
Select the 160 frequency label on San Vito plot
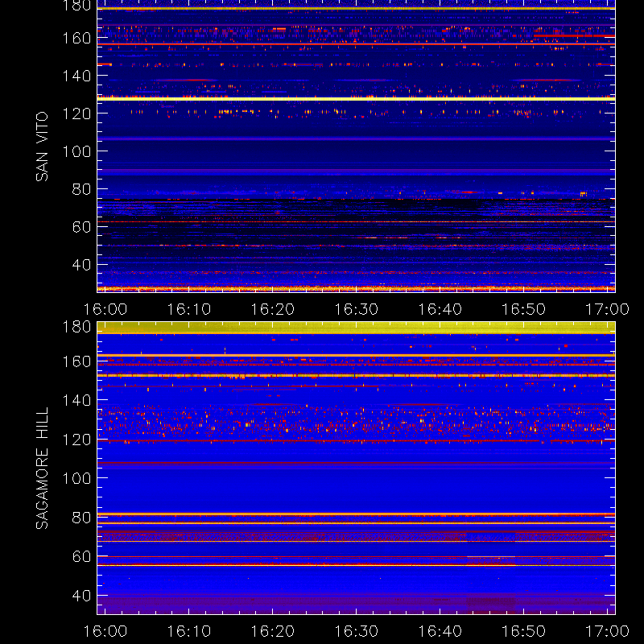click(76, 38)
